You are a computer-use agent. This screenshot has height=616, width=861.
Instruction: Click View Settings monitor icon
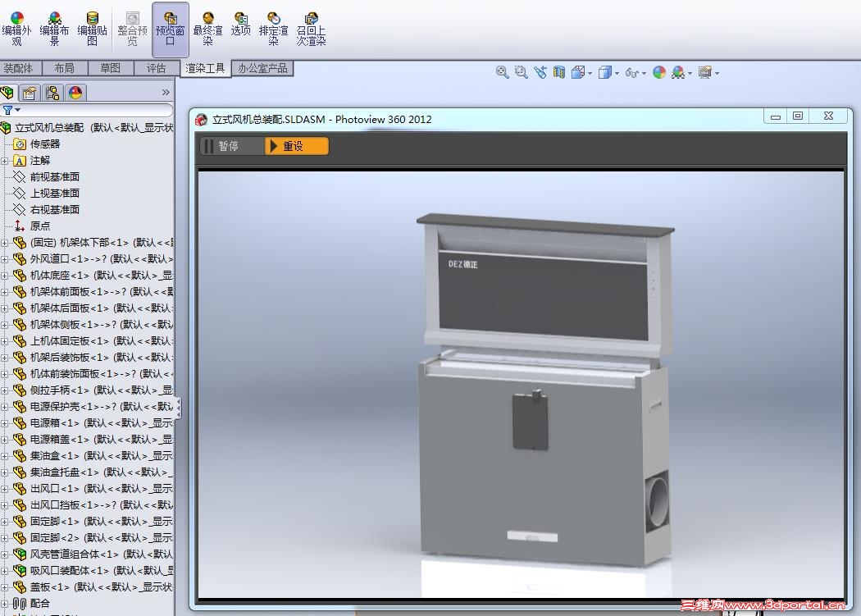(705, 72)
